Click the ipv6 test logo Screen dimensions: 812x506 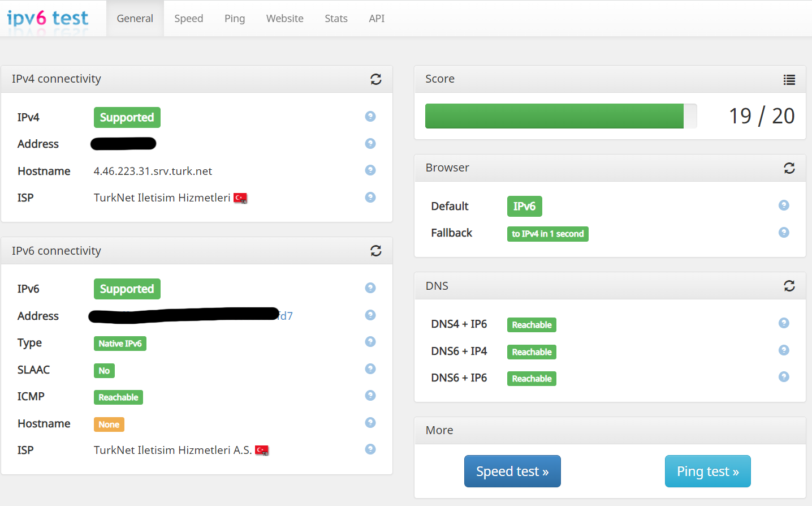[x=47, y=18]
